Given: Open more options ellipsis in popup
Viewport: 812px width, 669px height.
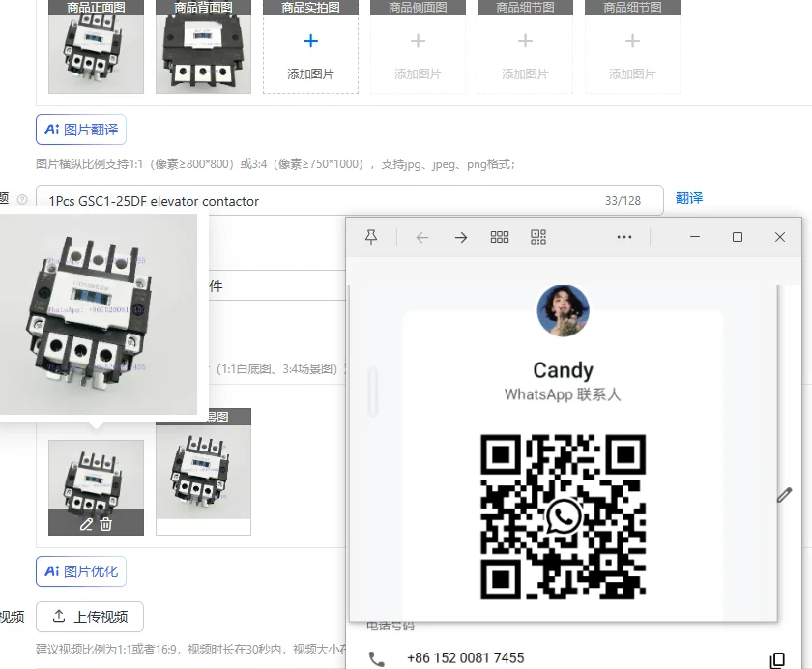Looking at the screenshot, I should coord(624,237).
